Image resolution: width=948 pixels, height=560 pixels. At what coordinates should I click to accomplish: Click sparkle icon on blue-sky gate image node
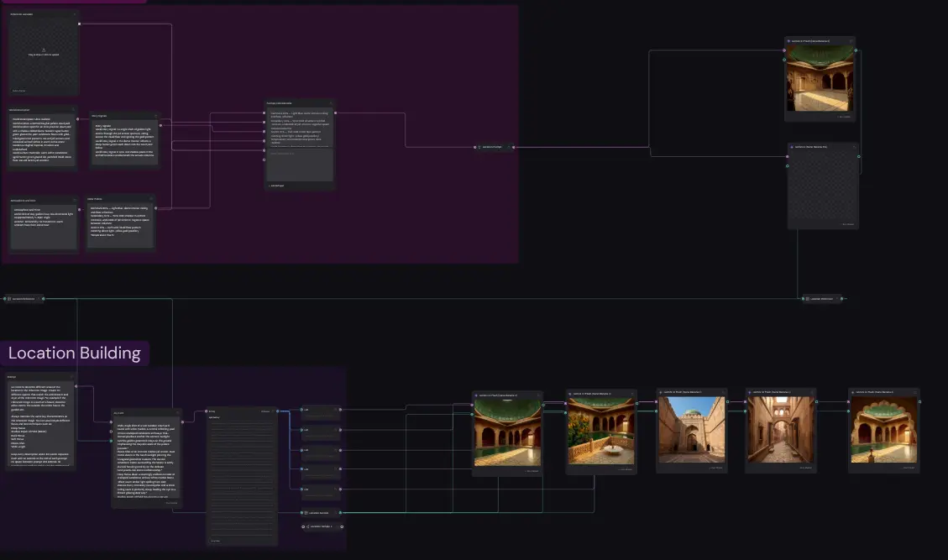tap(661, 392)
